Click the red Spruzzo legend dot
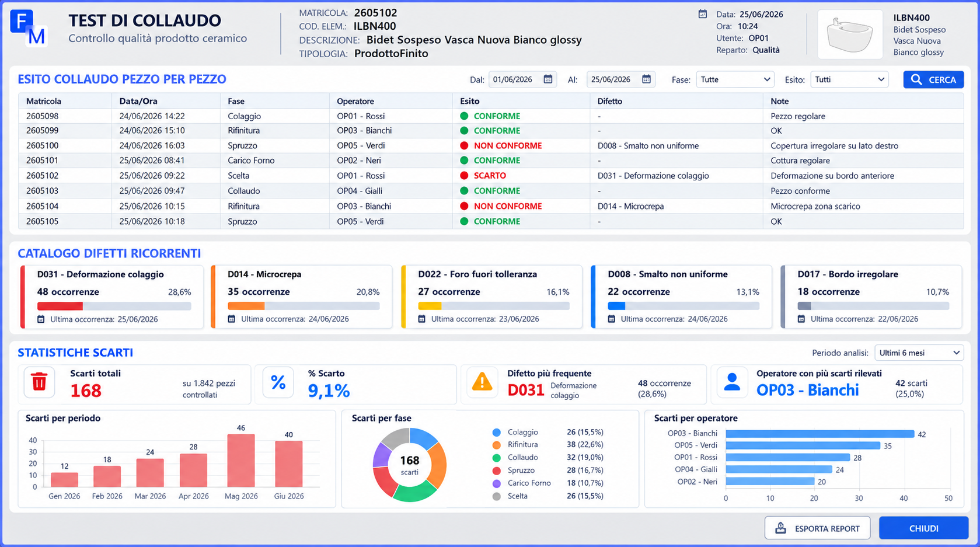Screen dimensions: 980x547 coord(497,471)
